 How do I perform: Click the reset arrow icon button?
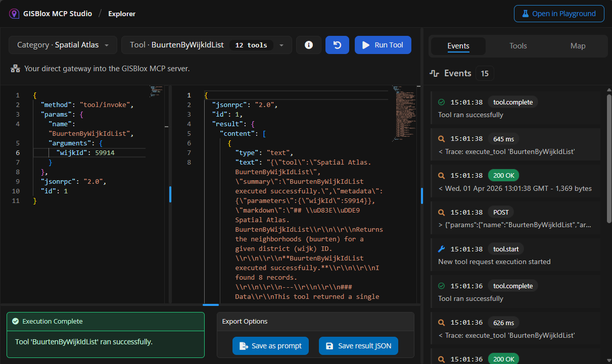pyautogui.click(x=338, y=45)
